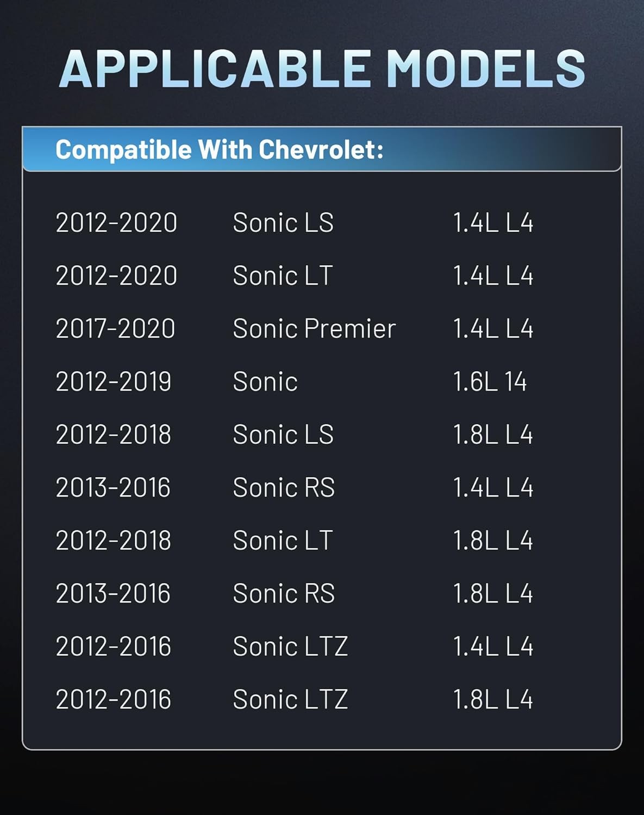Viewport: 644px width, 815px height.
Task: Click the 1.4L L4 engine for Sonic Premier
Action: (493, 329)
